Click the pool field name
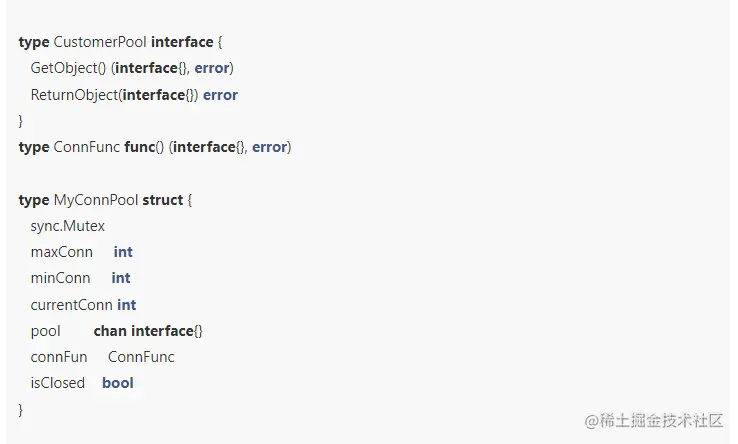738x444 pixels. click(x=46, y=331)
